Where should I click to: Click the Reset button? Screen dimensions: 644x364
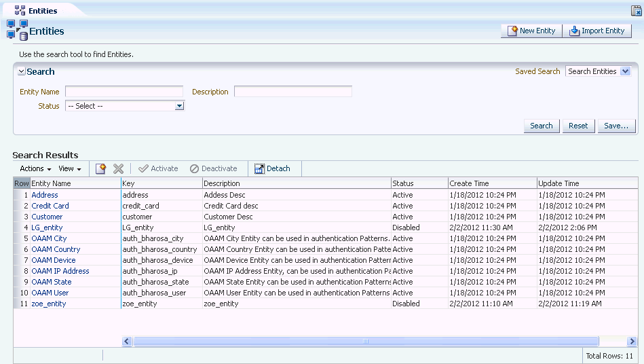[578, 126]
